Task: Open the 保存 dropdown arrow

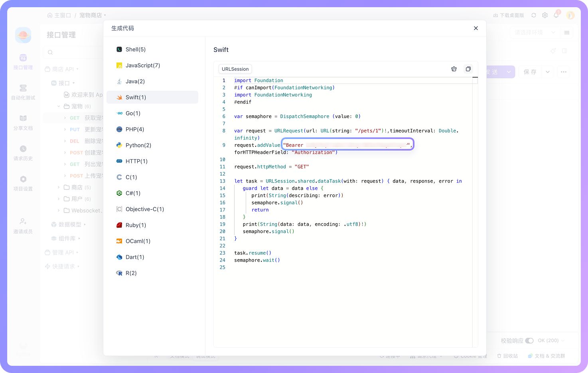Action: click(548, 72)
